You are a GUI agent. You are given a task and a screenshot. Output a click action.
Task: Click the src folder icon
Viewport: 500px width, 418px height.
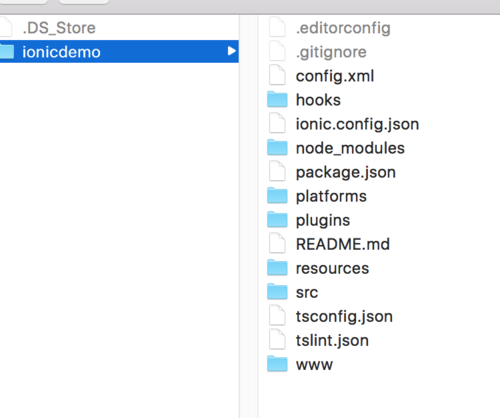click(x=277, y=291)
